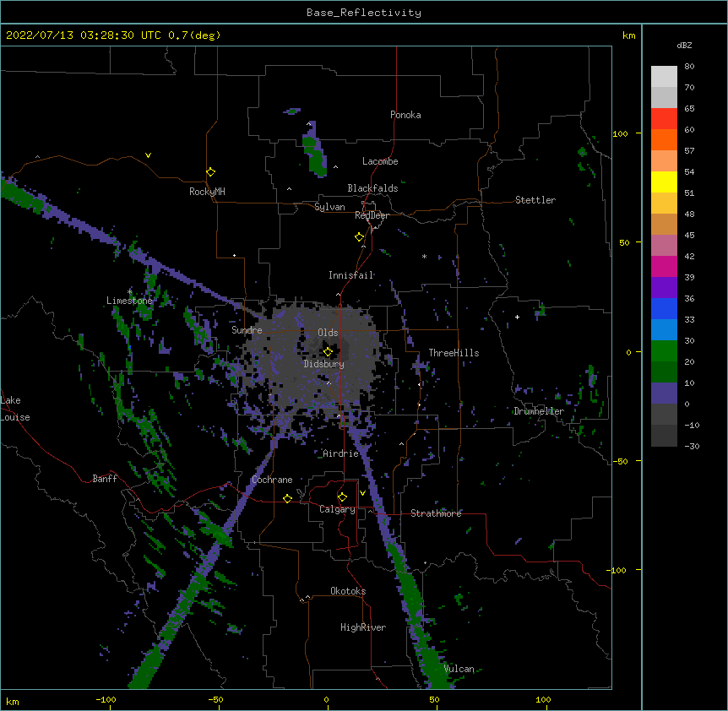Click the yellow diamond marker near RockyMH
The height and width of the screenshot is (711, 728).
210,171
